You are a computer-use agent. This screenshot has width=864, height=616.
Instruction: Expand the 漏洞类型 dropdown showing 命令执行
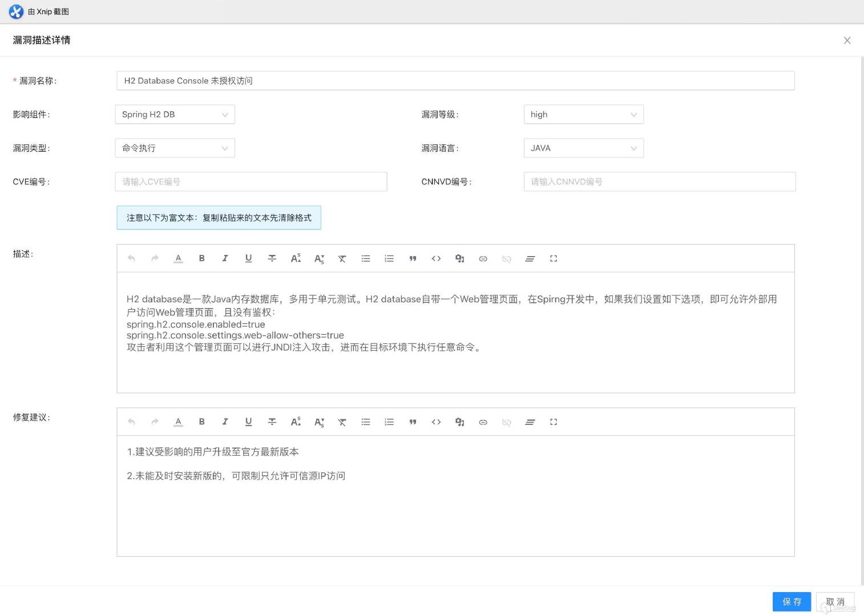click(x=175, y=148)
